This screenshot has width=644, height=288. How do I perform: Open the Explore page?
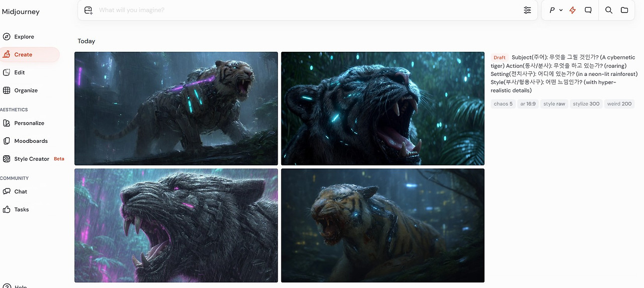click(x=24, y=37)
